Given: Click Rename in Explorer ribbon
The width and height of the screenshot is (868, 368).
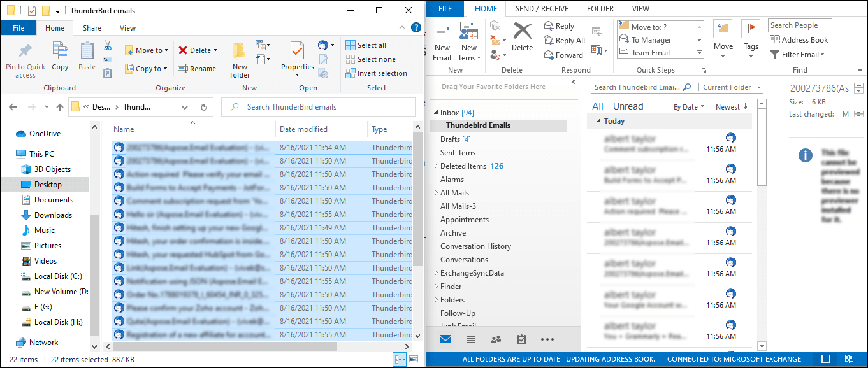Looking at the screenshot, I should pyautogui.click(x=197, y=69).
